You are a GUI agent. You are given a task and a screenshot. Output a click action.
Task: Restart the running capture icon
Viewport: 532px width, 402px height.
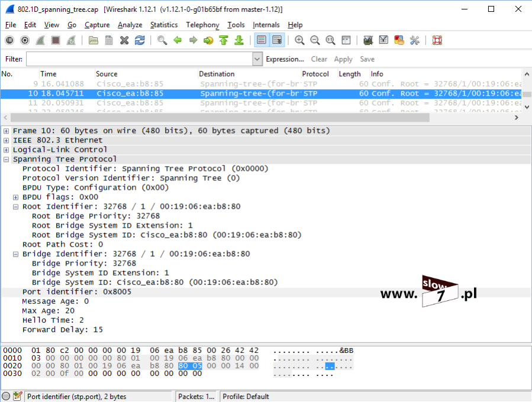point(71,40)
